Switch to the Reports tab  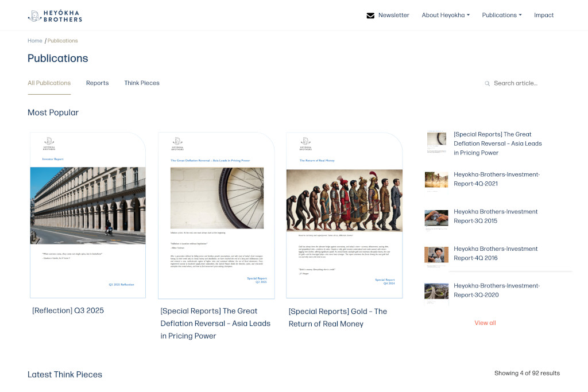click(x=97, y=83)
